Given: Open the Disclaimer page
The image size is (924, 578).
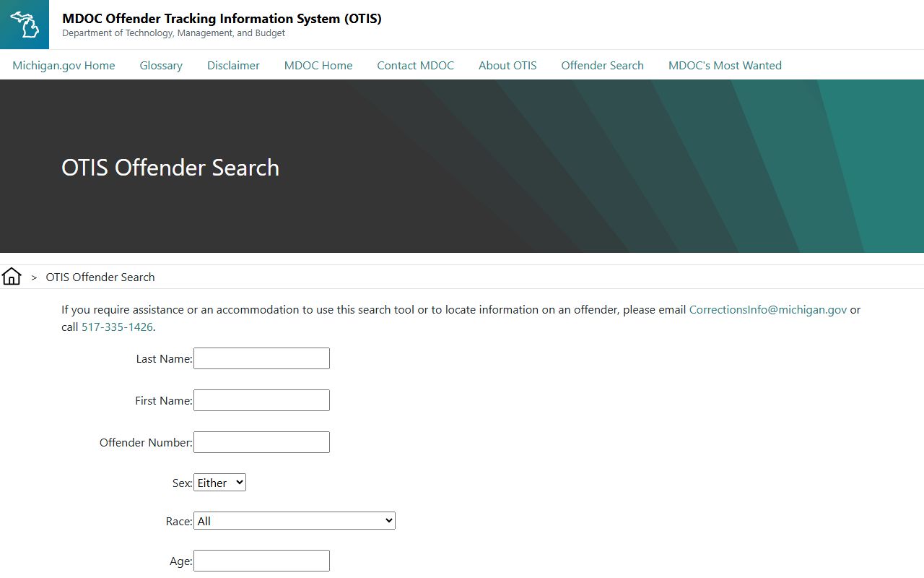Looking at the screenshot, I should (x=233, y=65).
